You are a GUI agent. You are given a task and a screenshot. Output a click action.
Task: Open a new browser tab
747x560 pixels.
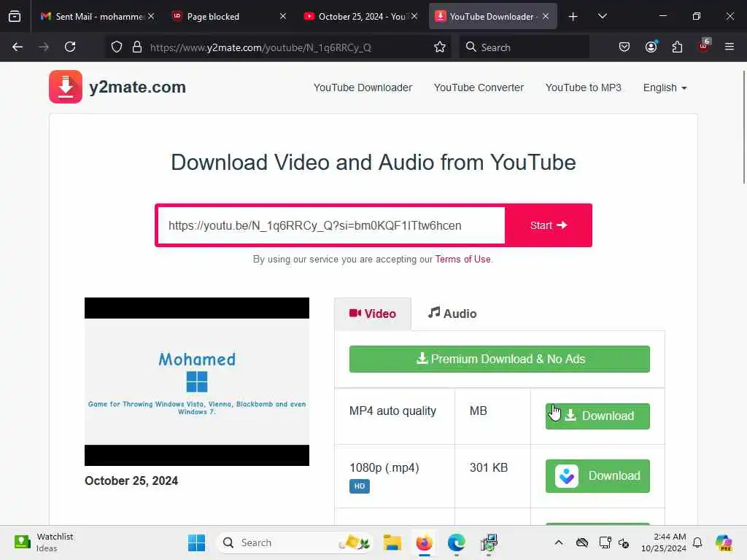point(573,16)
